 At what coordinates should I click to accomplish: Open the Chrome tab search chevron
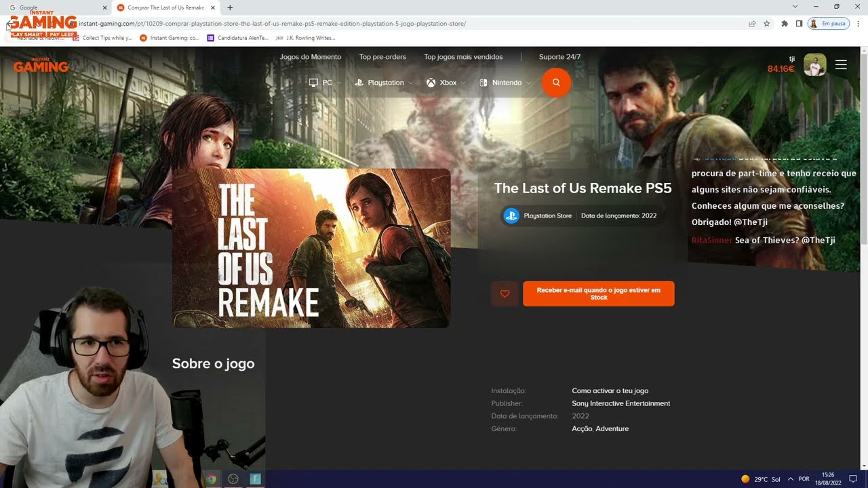click(795, 7)
